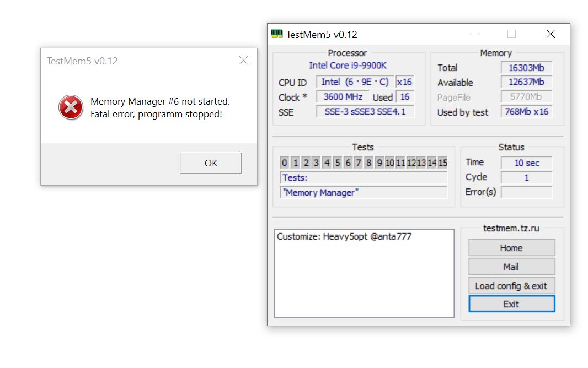Click the "Memory Manager #6 not started." message
Screen dimensions: 588x368
click(x=160, y=101)
